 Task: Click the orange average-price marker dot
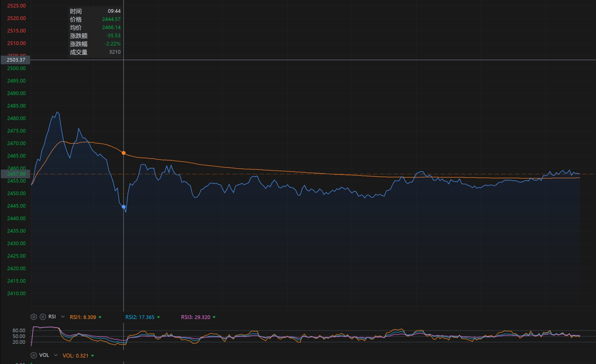pyautogui.click(x=124, y=153)
